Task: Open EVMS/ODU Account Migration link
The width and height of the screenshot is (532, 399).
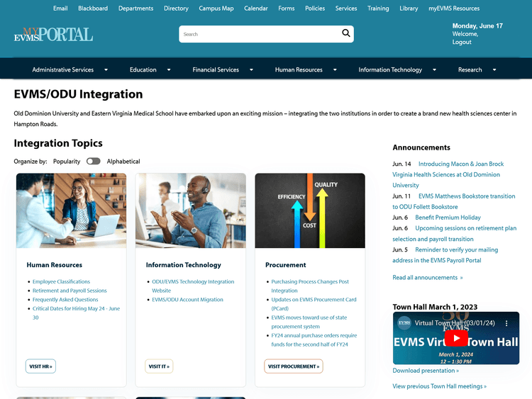Action: tap(188, 299)
